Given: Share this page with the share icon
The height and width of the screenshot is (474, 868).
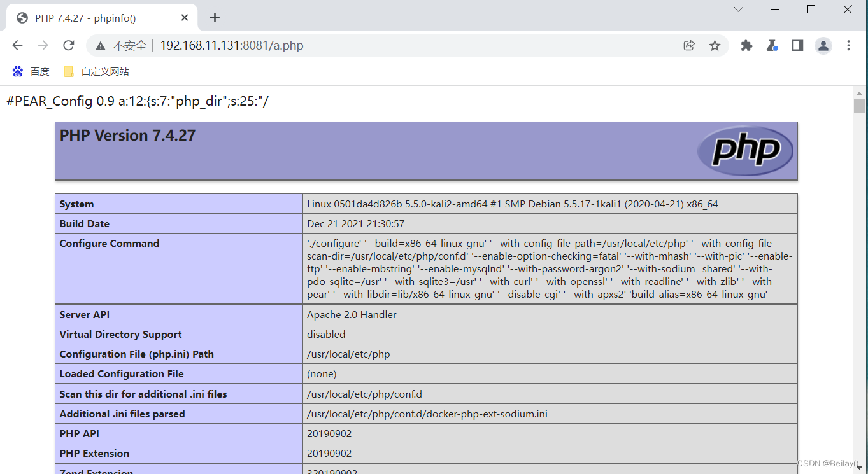Looking at the screenshot, I should click(688, 45).
